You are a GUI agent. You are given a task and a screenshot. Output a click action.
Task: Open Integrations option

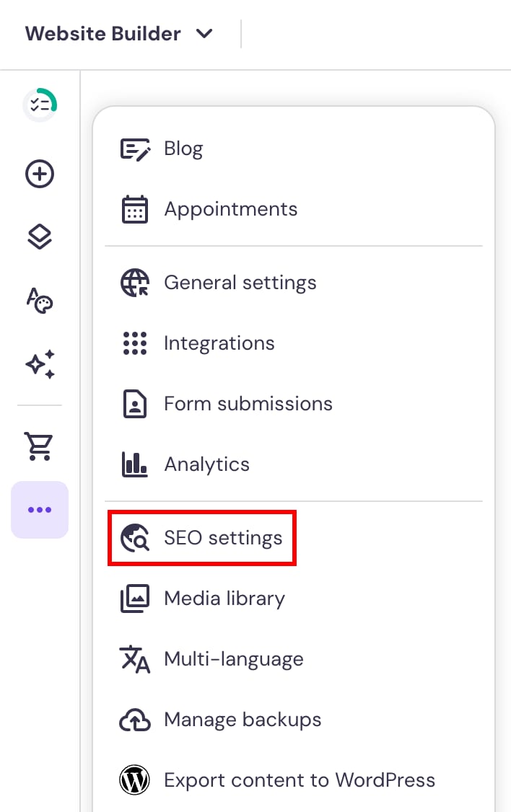coord(293,343)
